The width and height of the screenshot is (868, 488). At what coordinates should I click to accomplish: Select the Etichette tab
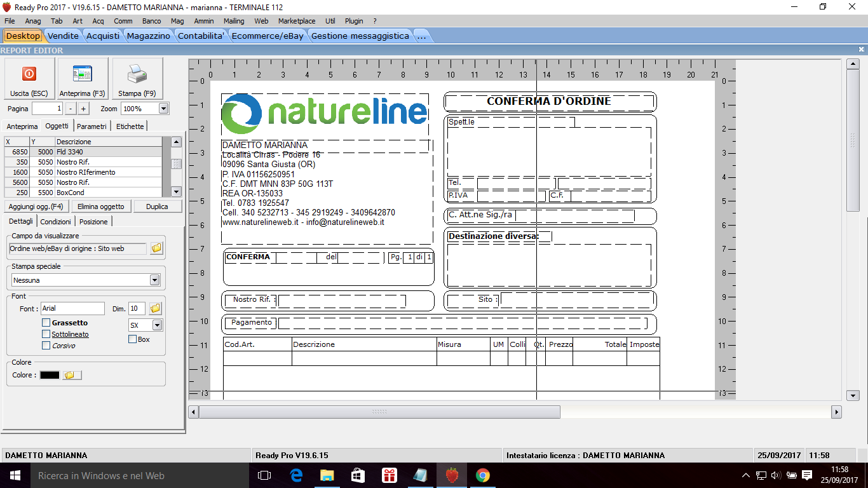(130, 126)
